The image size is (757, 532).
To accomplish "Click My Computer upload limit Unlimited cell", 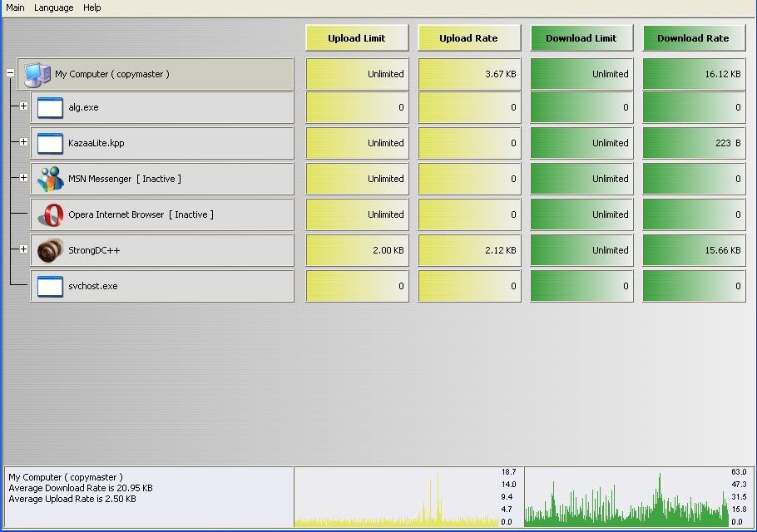I will click(x=357, y=74).
